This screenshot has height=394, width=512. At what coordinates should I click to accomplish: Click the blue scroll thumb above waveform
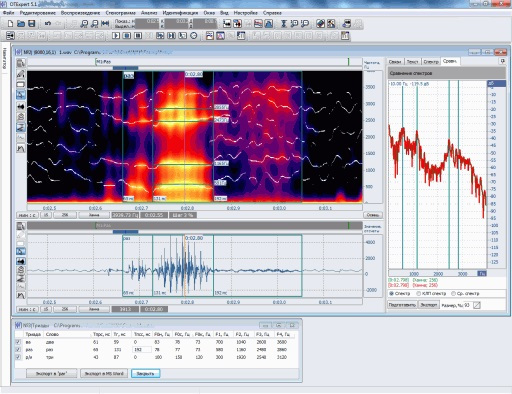tap(125, 232)
